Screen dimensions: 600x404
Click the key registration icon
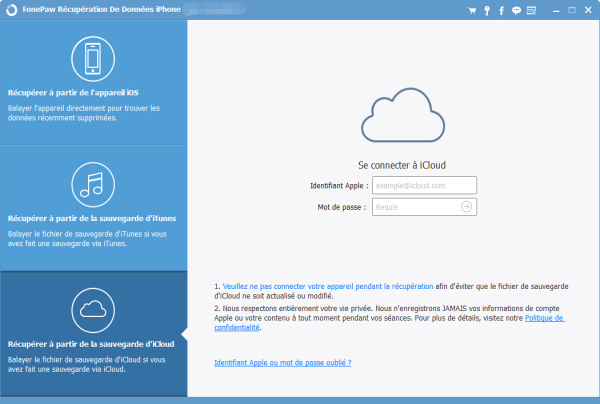[x=487, y=10]
